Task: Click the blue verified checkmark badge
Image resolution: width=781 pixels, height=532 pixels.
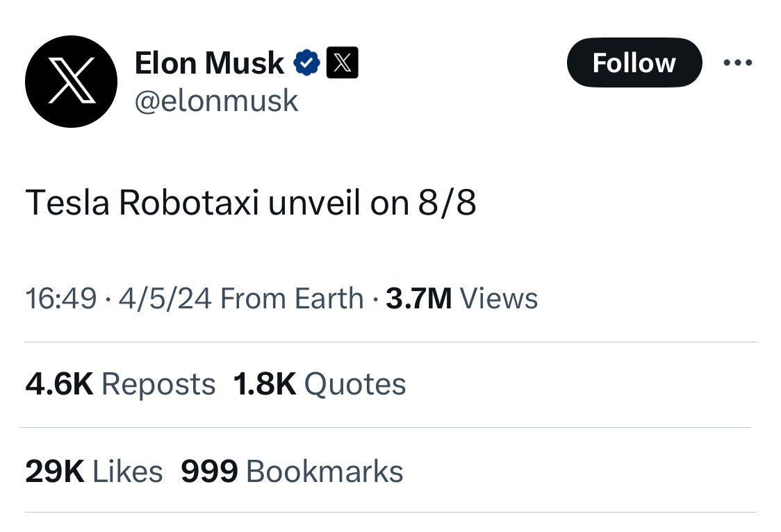Action: 307,64
